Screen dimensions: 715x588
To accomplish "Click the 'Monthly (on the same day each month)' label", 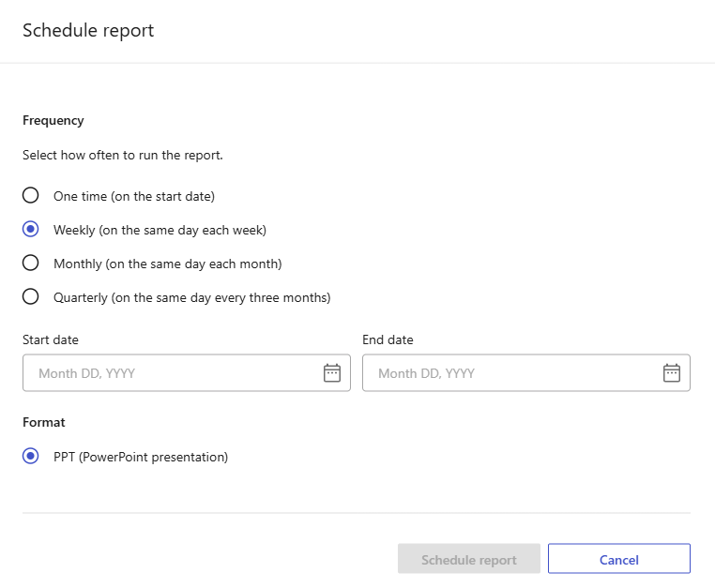I will 168,264.
